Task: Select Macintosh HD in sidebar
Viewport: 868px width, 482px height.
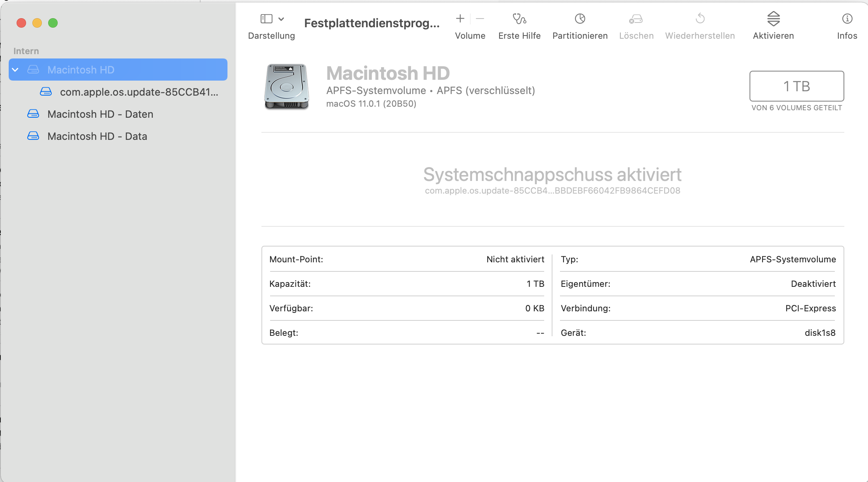Action: pyautogui.click(x=81, y=70)
